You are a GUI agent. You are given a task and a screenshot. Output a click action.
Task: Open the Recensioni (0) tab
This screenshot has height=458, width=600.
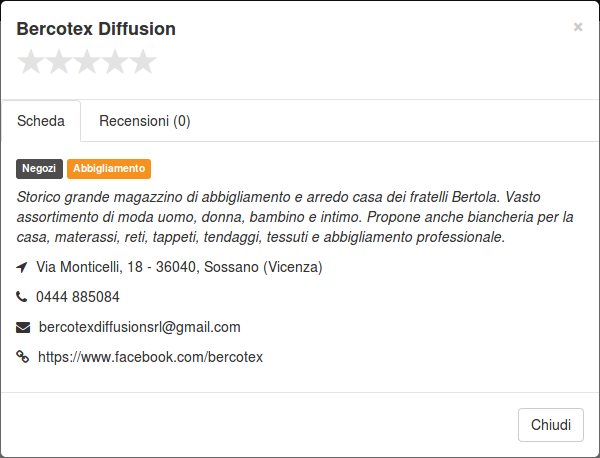point(145,121)
